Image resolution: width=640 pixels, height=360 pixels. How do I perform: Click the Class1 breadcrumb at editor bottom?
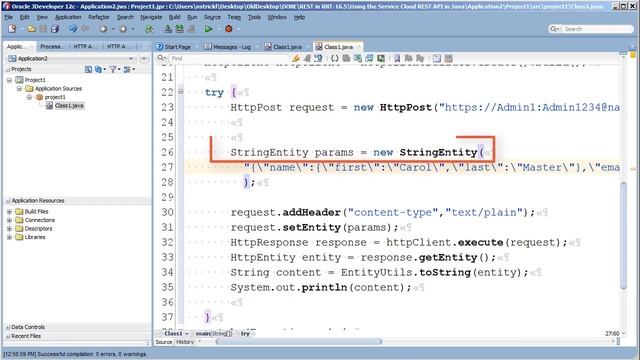tap(174, 333)
